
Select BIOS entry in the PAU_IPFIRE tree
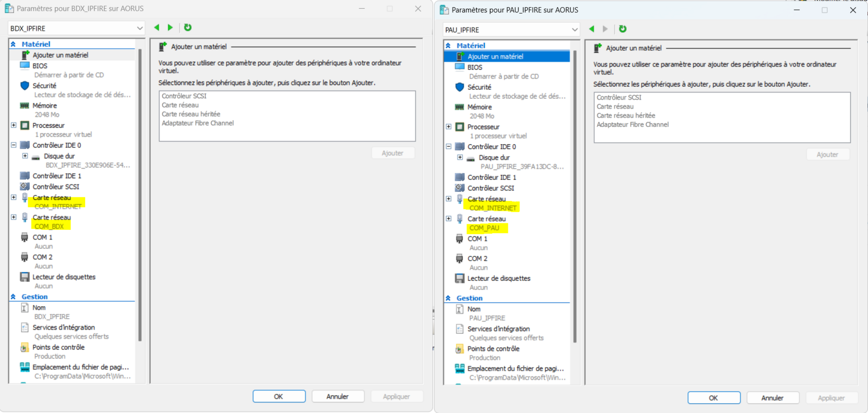point(475,67)
